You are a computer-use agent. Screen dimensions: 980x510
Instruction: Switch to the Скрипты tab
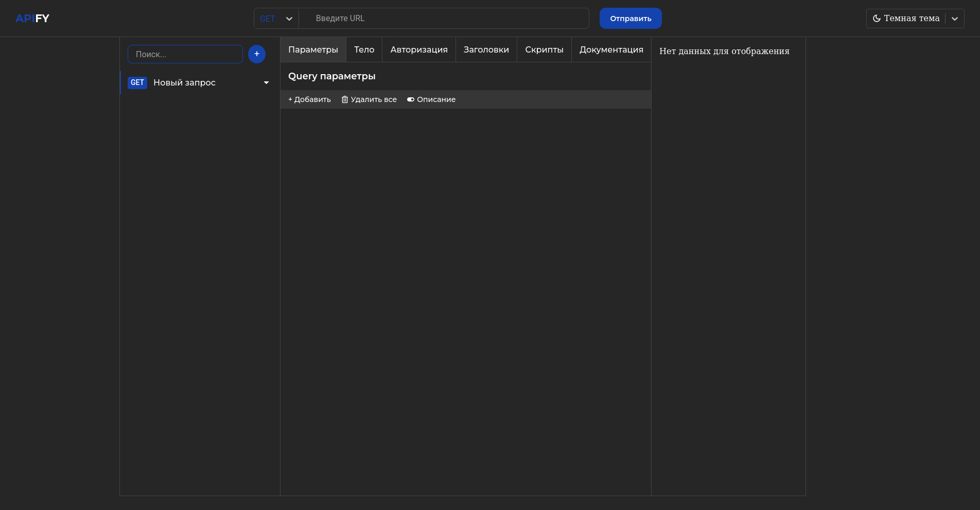click(544, 50)
